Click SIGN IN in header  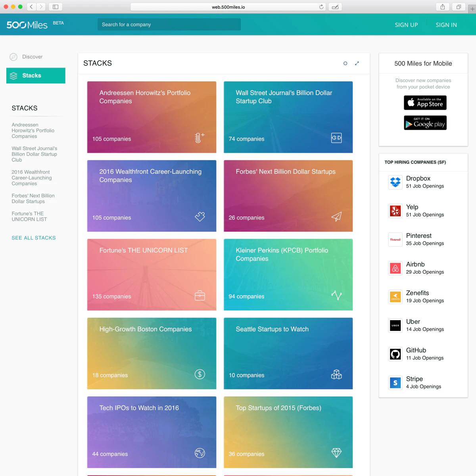coord(446,25)
